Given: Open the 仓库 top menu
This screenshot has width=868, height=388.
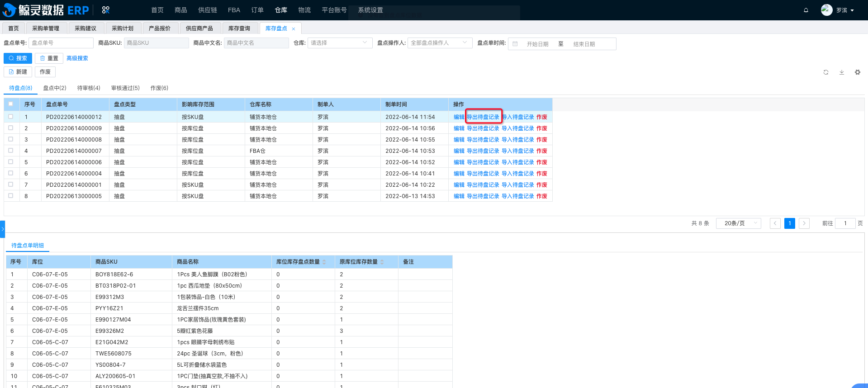Looking at the screenshot, I should [281, 10].
